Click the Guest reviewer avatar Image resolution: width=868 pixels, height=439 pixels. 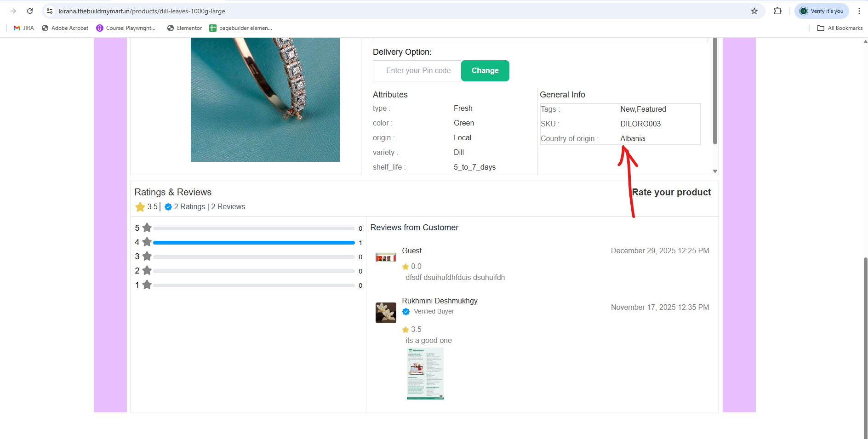386,257
